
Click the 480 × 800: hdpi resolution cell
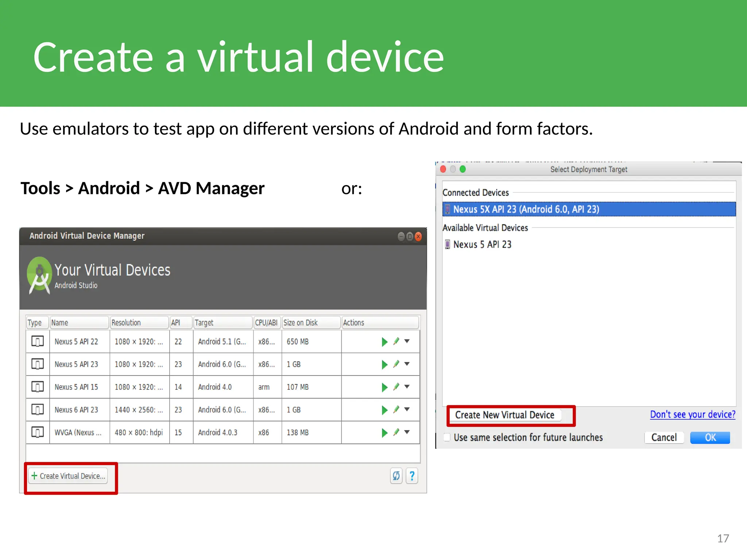tap(139, 432)
